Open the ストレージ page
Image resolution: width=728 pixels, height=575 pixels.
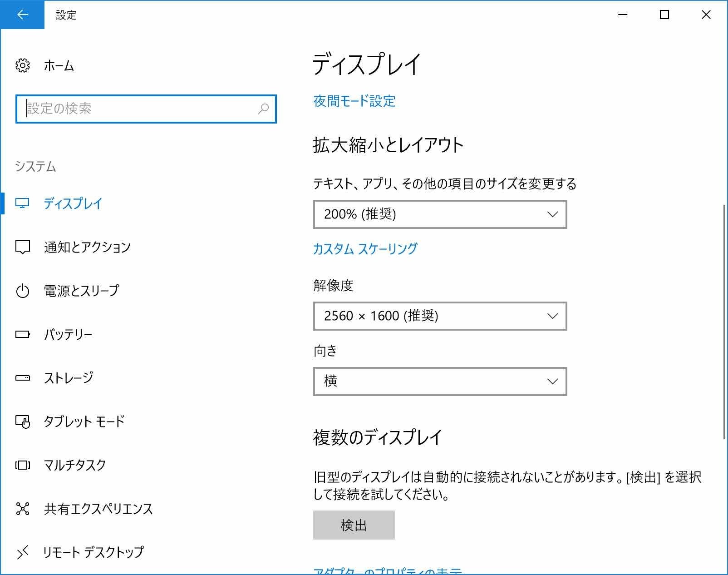[69, 378]
